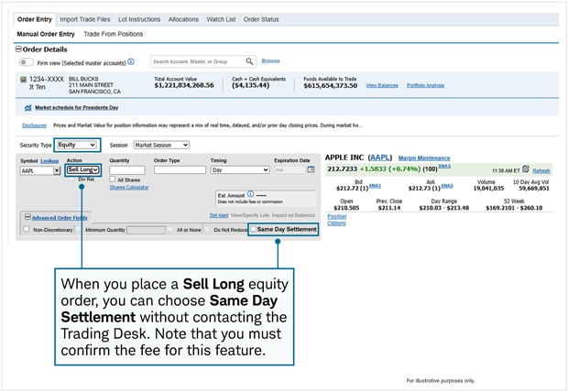The width and height of the screenshot is (568, 392).
Task: Click the quote refresh icon next to time
Action: (527, 170)
